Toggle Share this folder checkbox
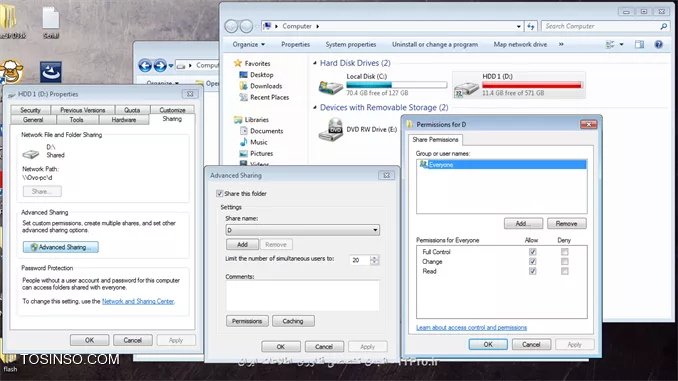Image resolution: width=678 pixels, height=381 pixels. pos(220,193)
